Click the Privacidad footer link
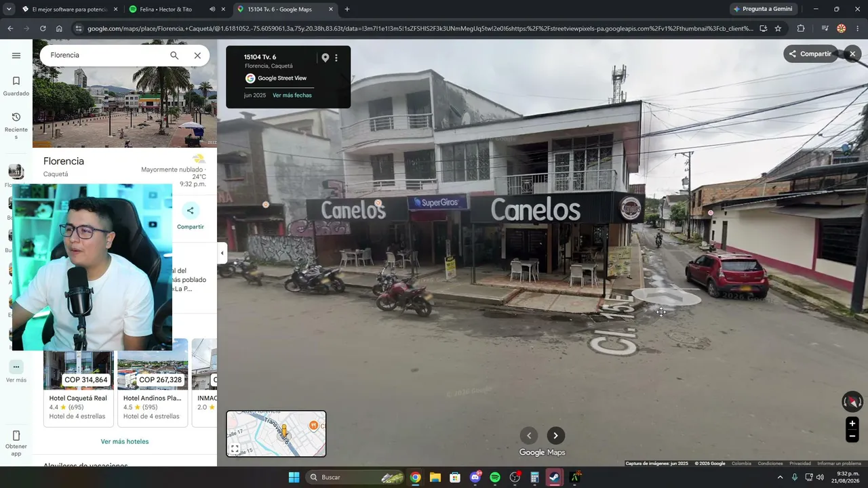The height and width of the screenshot is (488, 868). (x=800, y=464)
